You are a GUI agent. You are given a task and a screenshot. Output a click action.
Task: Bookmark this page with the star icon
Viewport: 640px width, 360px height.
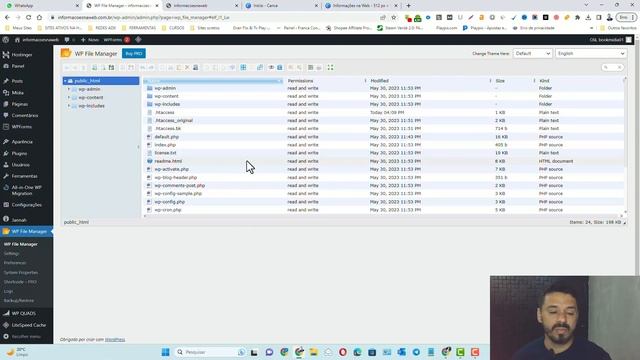pyautogui.click(x=393, y=18)
